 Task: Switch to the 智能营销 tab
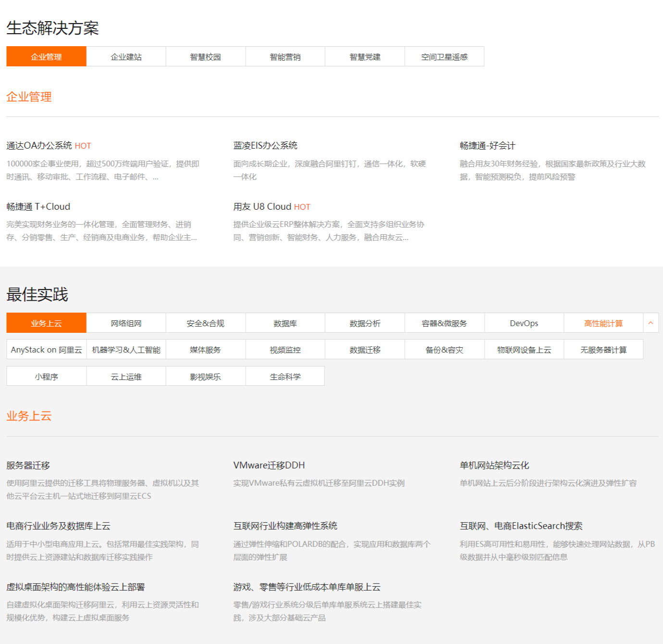click(285, 57)
